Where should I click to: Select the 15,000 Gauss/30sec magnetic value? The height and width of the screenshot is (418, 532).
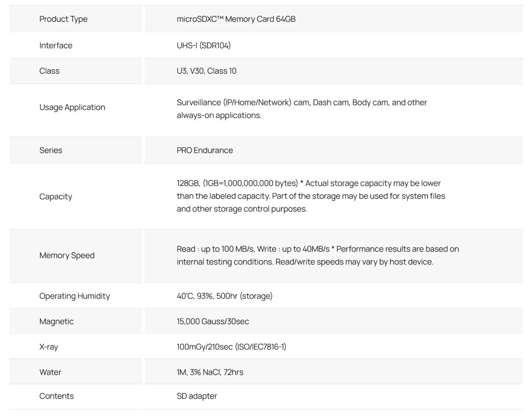coord(213,321)
